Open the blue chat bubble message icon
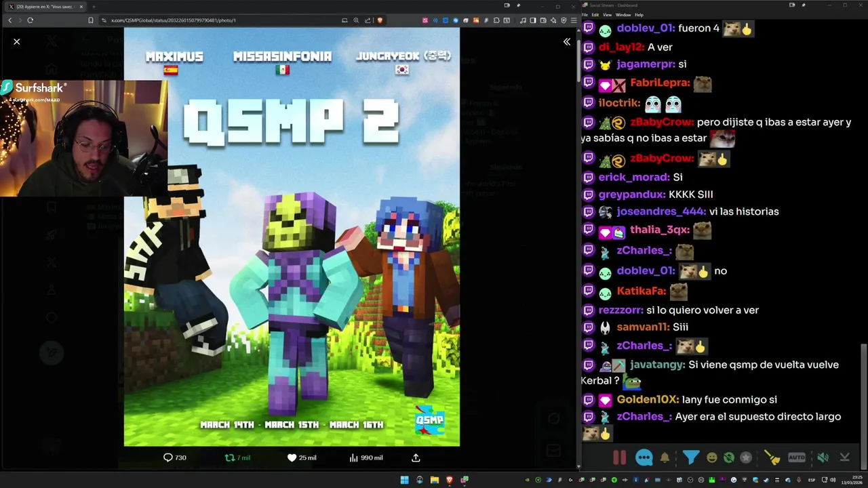The height and width of the screenshot is (488, 868). pos(644,457)
